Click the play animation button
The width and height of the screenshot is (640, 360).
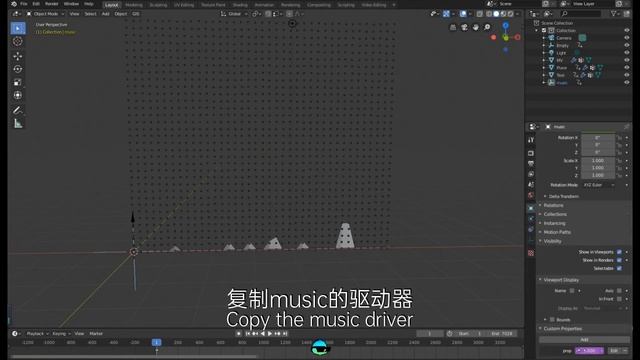click(x=270, y=333)
